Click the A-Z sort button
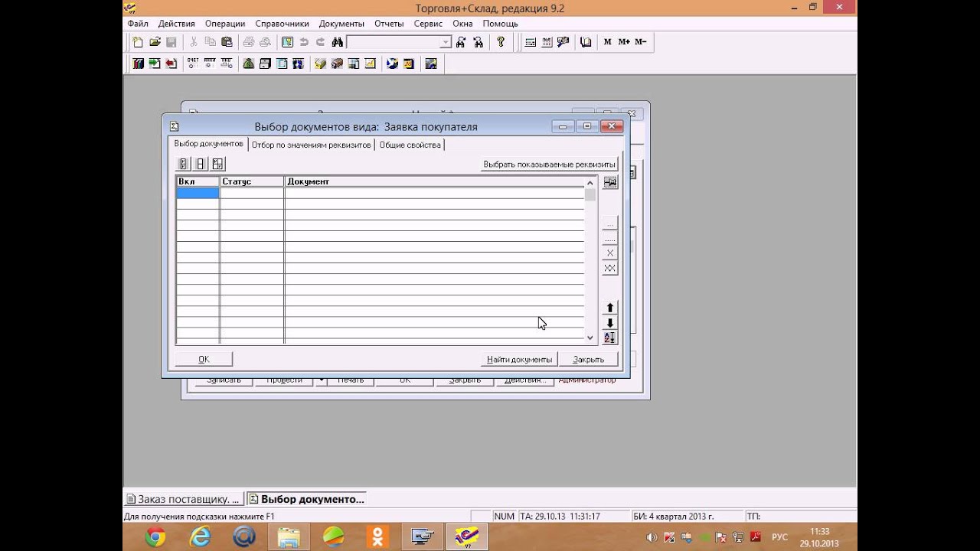 [x=610, y=337]
